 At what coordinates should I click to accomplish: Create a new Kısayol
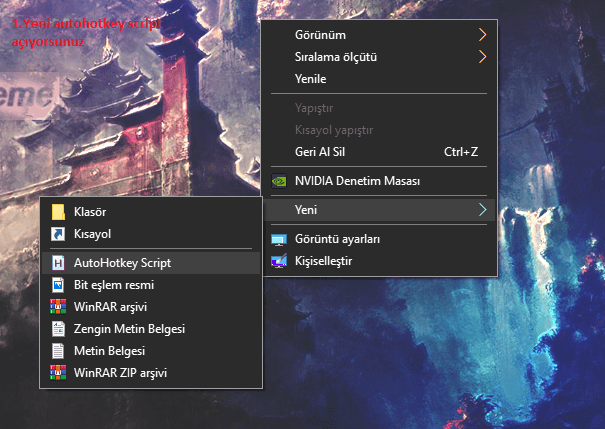[x=151, y=234]
